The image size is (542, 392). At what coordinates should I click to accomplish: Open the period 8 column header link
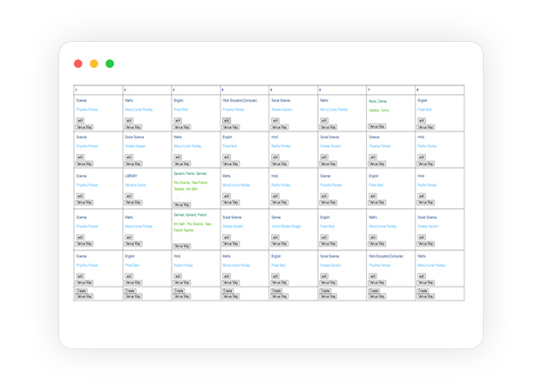[x=417, y=90]
